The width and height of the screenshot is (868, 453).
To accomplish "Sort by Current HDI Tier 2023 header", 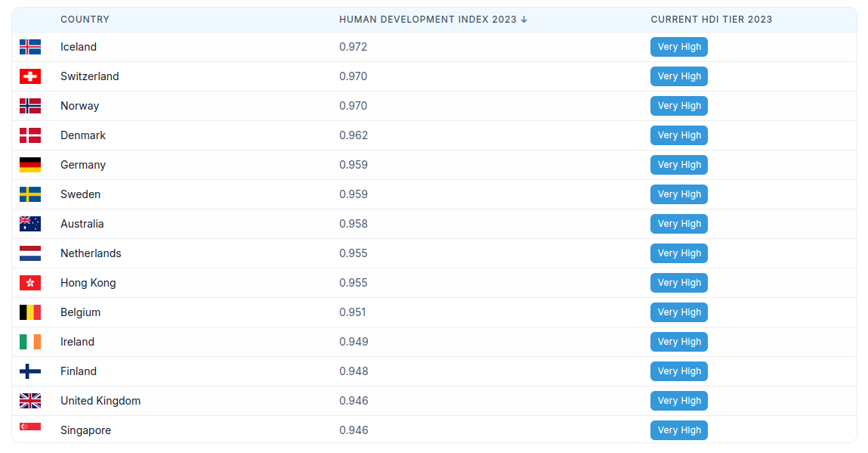I will click(x=712, y=20).
